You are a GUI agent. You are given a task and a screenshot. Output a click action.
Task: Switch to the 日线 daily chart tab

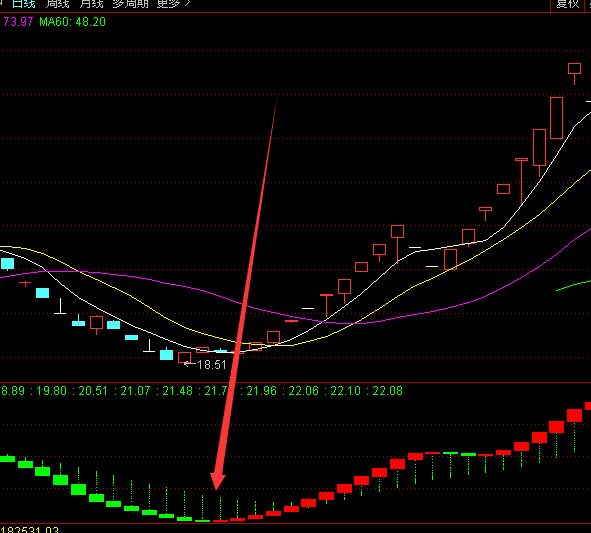[x=23, y=4]
